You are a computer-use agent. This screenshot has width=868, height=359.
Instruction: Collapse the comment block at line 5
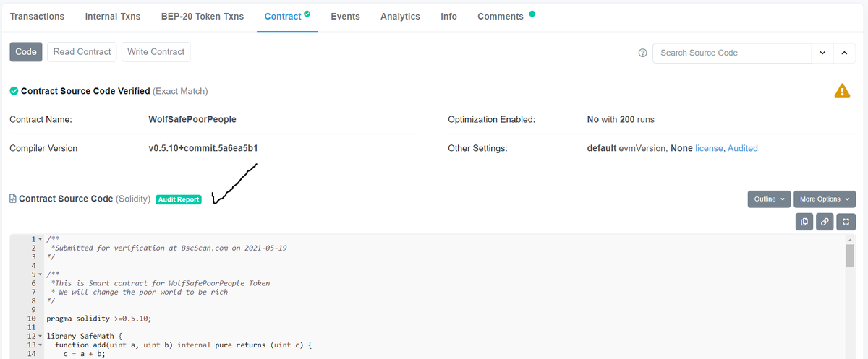(41, 274)
